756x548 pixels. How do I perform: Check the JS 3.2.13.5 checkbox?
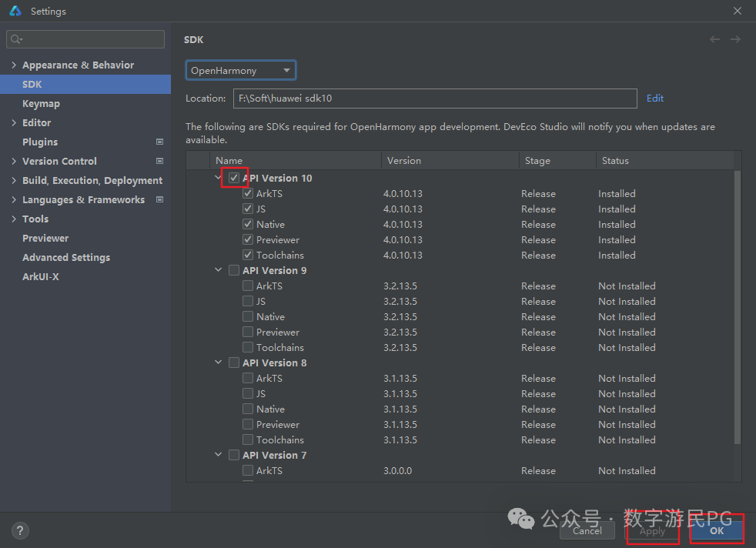[x=248, y=301]
